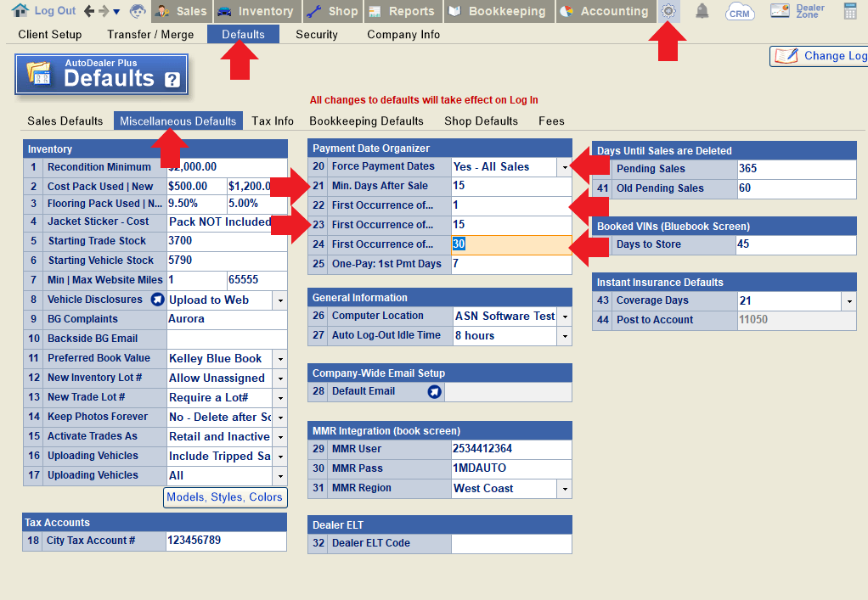The width and height of the screenshot is (868, 600).
Task: Open the Computer Location dropdown
Action: click(x=564, y=317)
